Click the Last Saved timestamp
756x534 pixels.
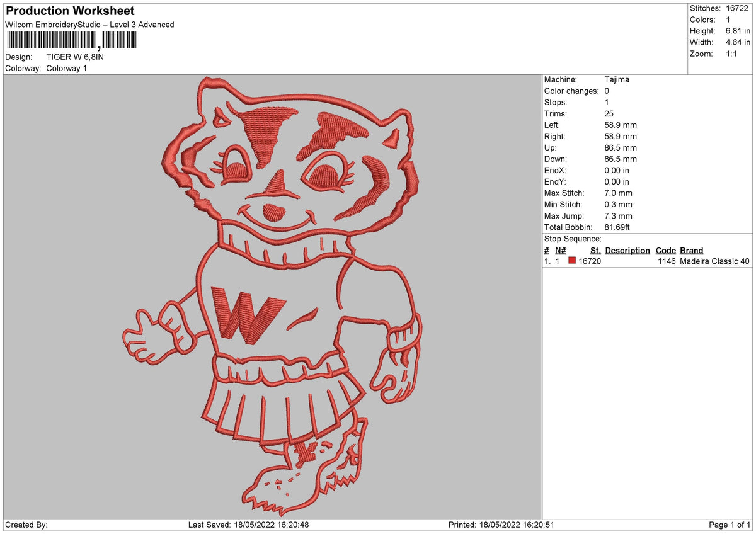tap(248, 525)
